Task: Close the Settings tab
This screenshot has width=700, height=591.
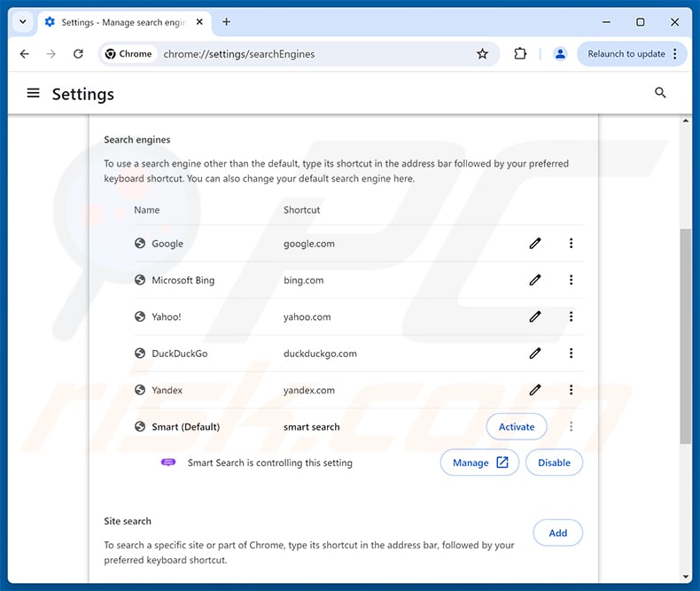Action: tap(199, 22)
